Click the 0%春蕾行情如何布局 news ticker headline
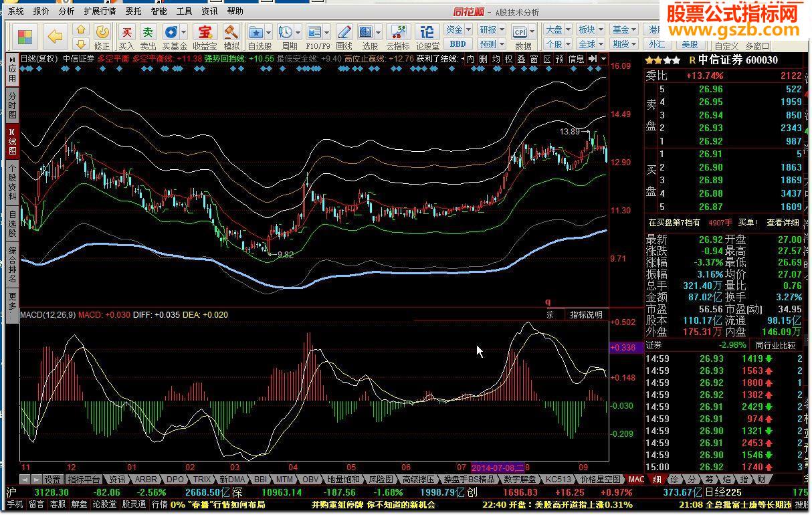The height and width of the screenshot is (515, 812). point(217,504)
